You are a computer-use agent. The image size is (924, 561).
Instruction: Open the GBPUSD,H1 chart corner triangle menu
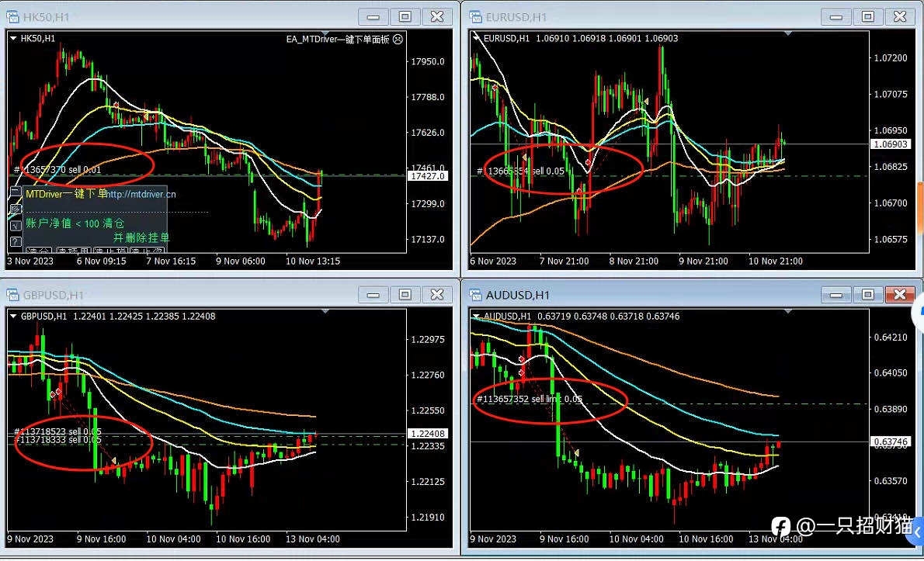(x=13, y=316)
